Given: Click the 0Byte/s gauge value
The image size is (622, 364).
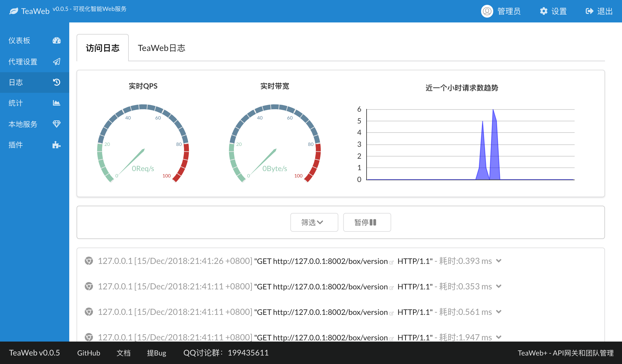Looking at the screenshot, I should (x=275, y=169).
